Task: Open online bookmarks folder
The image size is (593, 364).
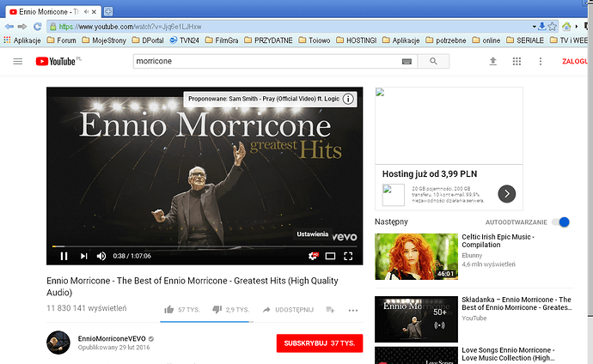Action: (x=486, y=40)
